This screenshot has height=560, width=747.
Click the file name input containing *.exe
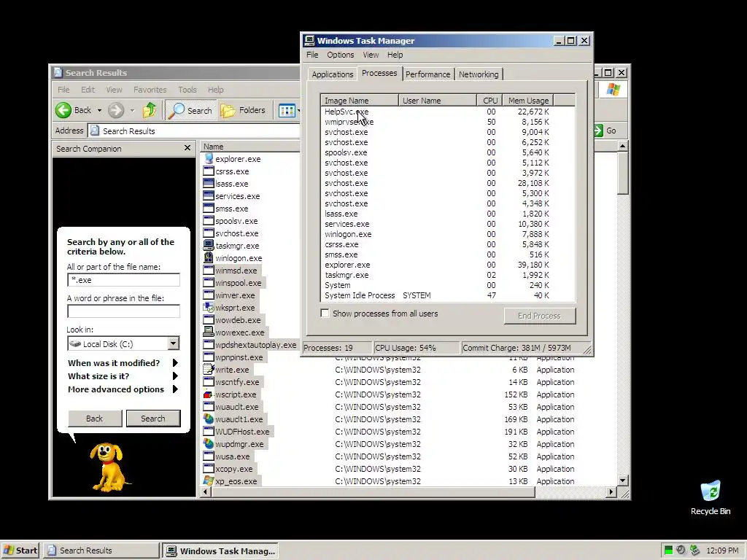[124, 280]
